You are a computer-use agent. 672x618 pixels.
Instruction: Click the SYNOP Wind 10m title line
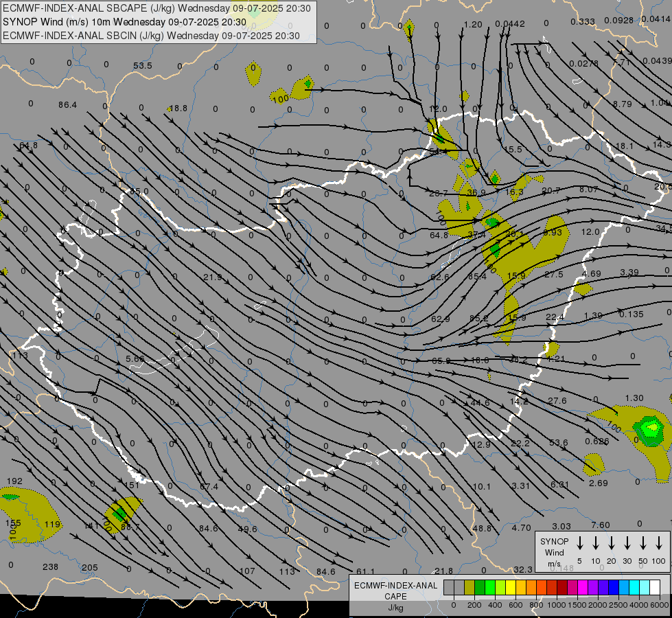(124, 22)
